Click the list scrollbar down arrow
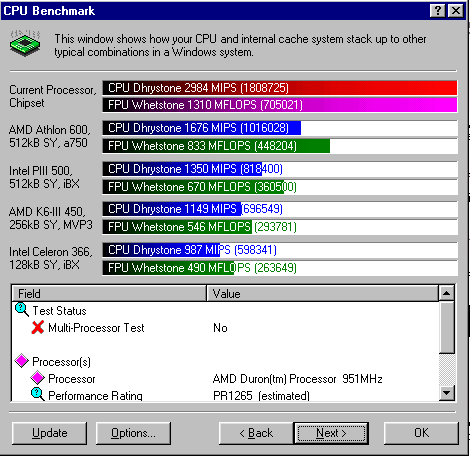The height and width of the screenshot is (457, 470). (447, 392)
